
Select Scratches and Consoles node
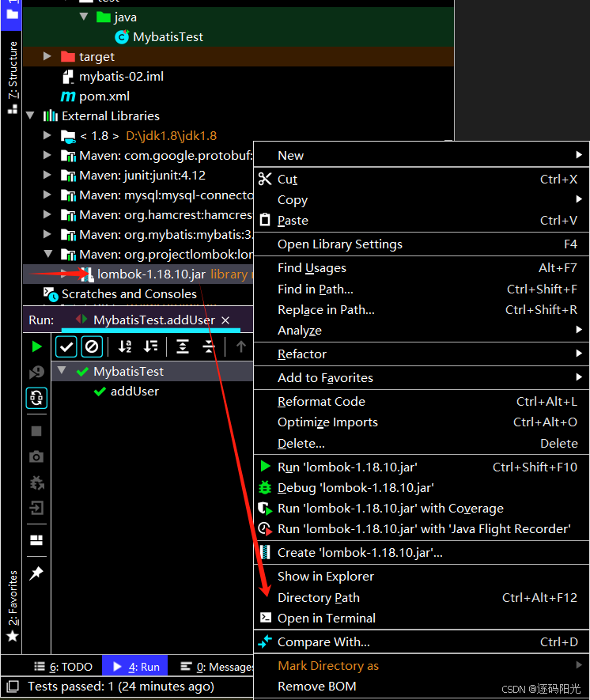[119, 293]
